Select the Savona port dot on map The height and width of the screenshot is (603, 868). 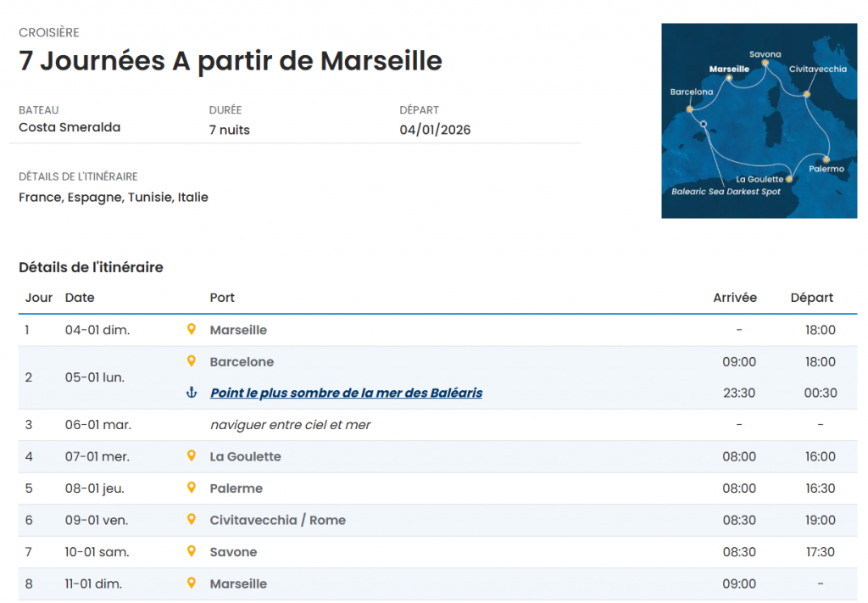tap(765, 63)
